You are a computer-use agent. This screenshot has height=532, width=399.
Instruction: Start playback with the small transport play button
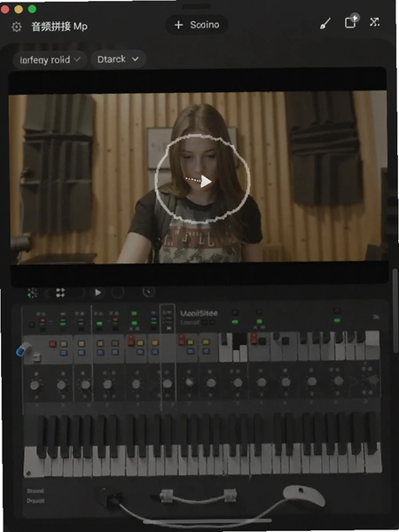[98, 293]
